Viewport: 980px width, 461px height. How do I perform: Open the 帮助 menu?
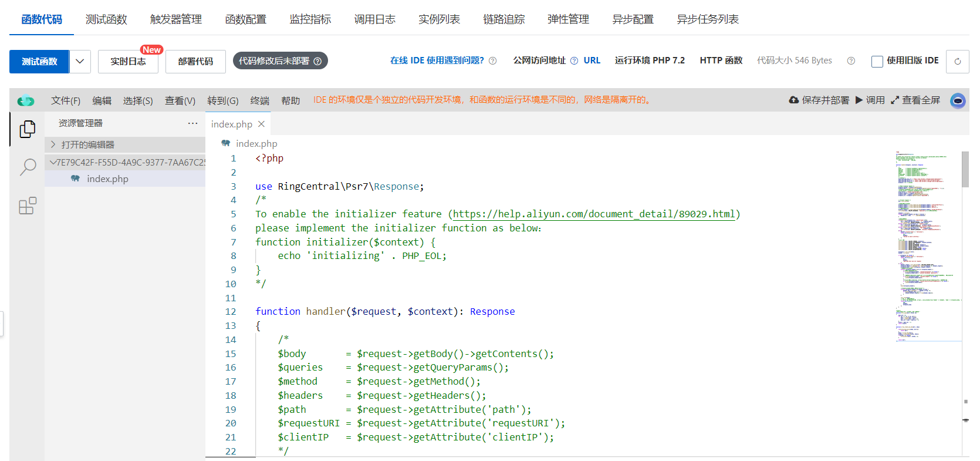[290, 100]
